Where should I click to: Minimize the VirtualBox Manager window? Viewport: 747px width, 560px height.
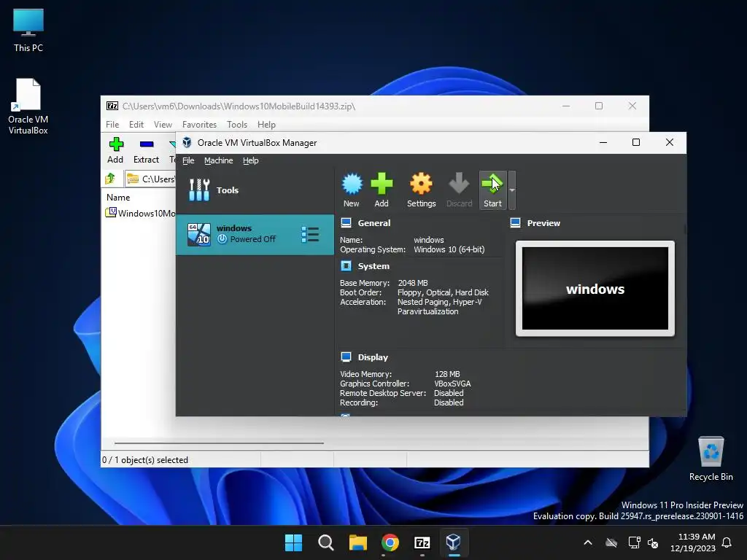(x=603, y=142)
